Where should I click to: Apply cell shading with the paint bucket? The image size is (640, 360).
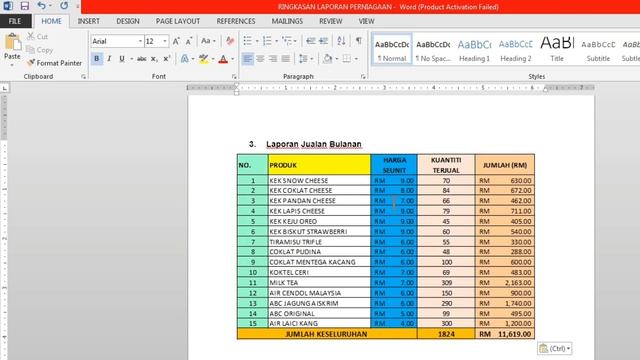pos(327,59)
